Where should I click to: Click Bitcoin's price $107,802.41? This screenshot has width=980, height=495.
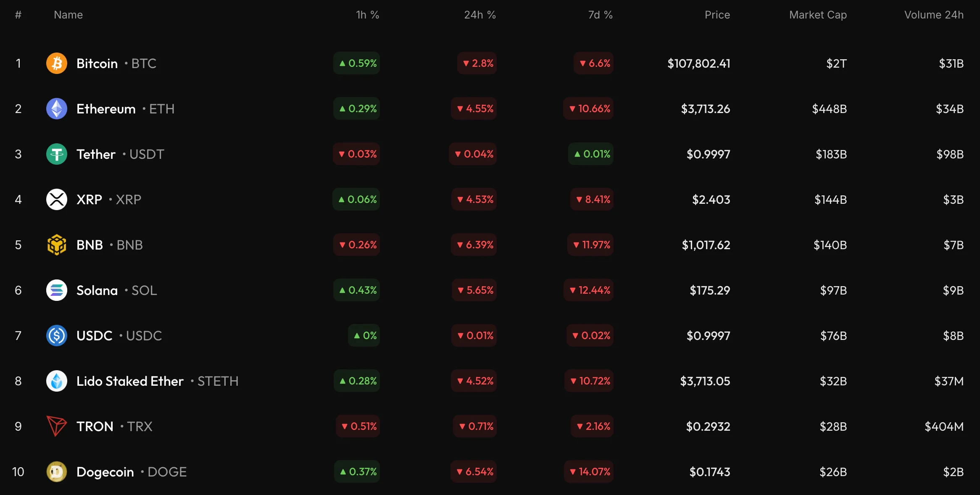[698, 63]
